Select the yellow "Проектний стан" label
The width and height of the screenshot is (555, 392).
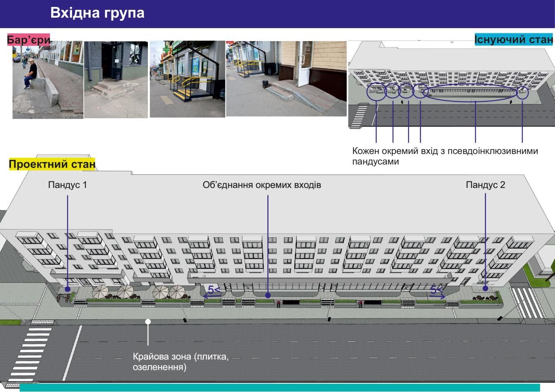[x=52, y=165]
